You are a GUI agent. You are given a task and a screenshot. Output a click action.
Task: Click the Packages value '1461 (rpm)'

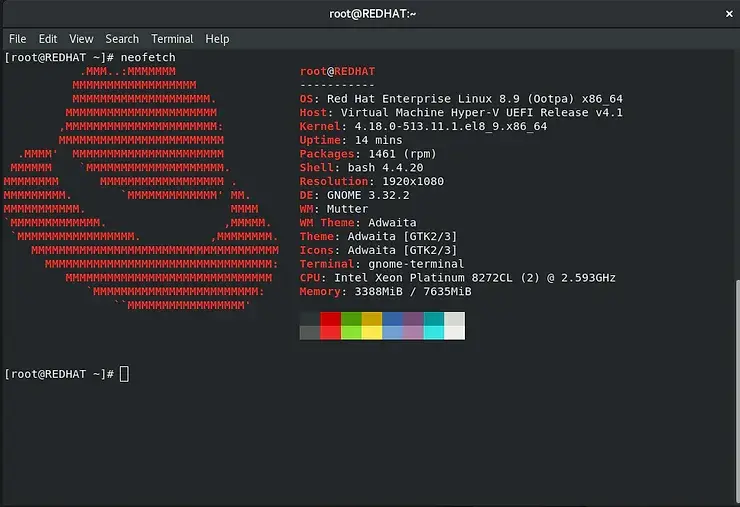pyautogui.click(x=403, y=154)
